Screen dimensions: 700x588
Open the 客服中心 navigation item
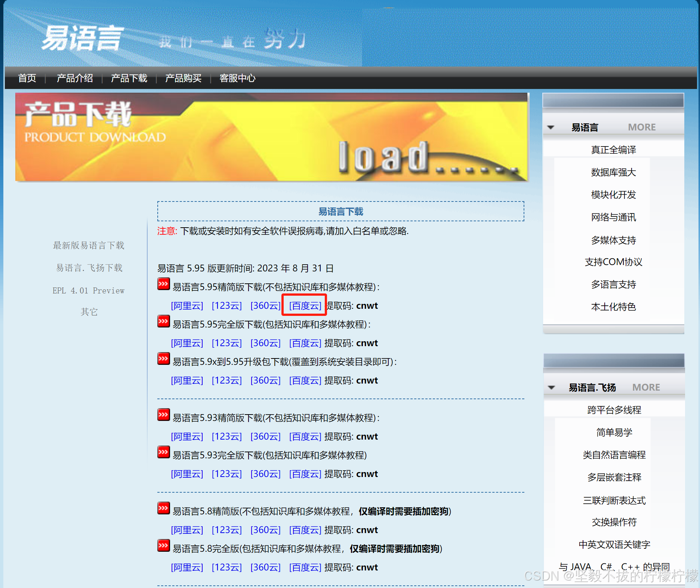(x=238, y=78)
